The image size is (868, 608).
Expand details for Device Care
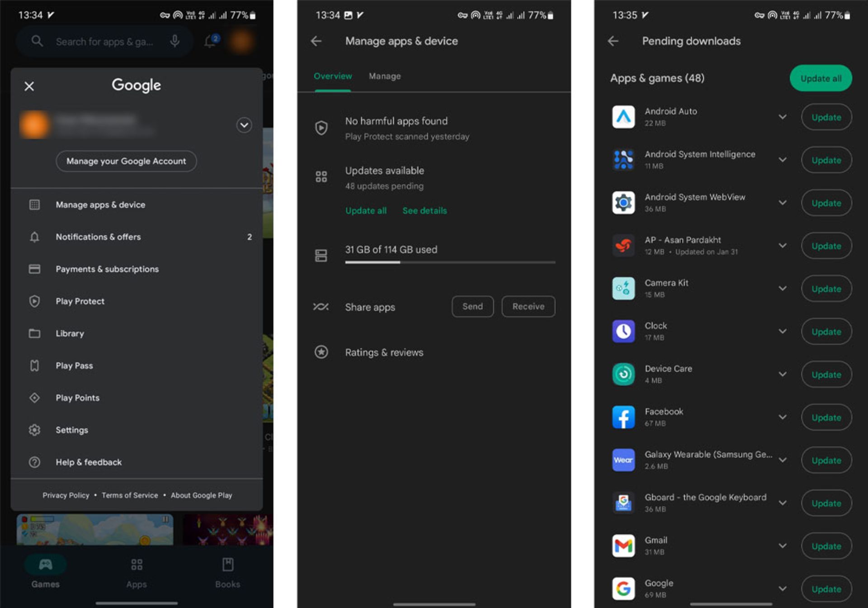click(x=783, y=374)
